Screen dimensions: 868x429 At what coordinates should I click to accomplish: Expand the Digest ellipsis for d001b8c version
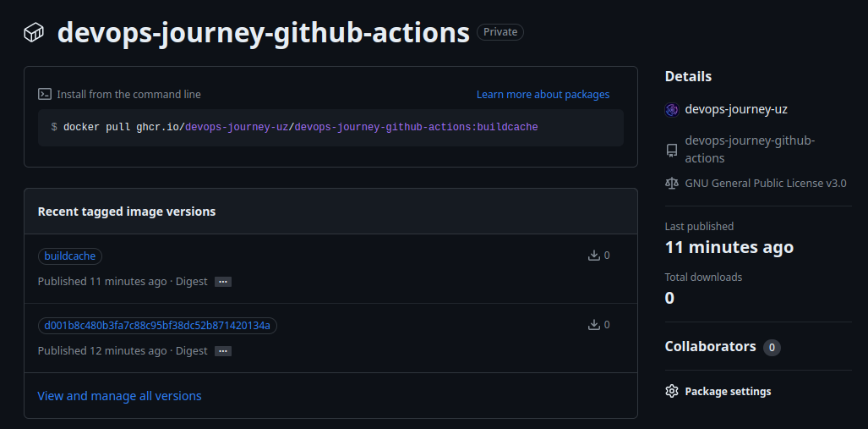click(x=223, y=351)
